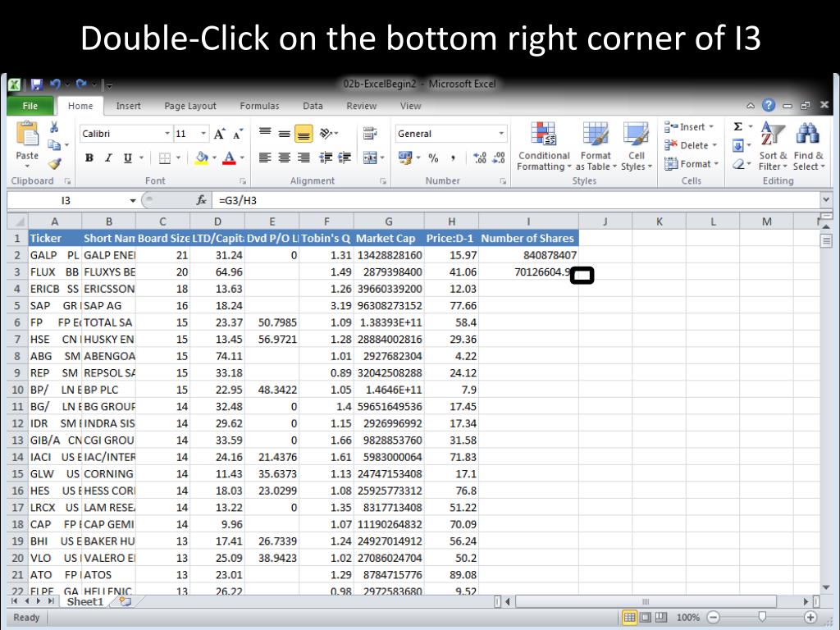Toggle Italic formatting
Screen dimensions: 840x630
[108, 158]
